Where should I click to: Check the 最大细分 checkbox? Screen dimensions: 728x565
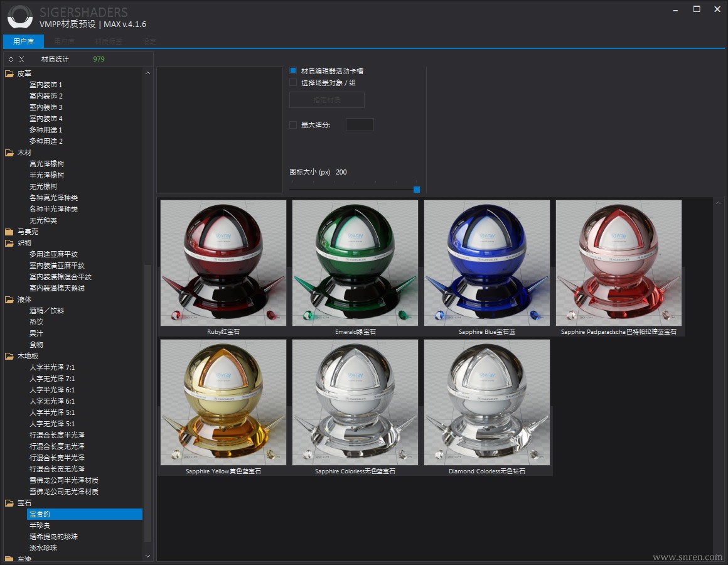tap(293, 125)
